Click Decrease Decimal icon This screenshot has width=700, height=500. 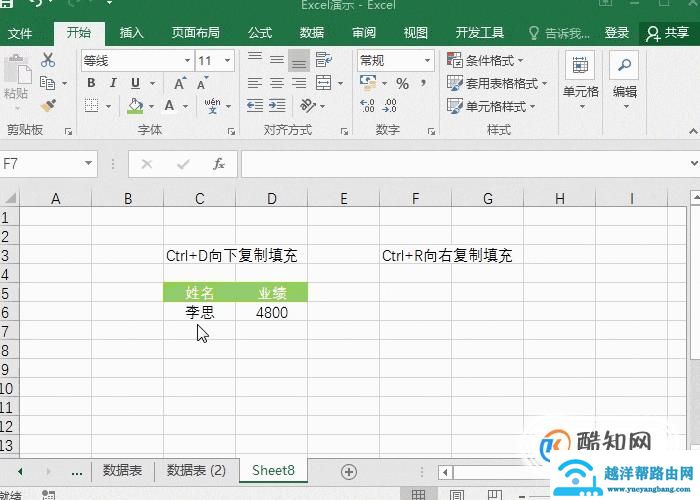[x=389, y=106]
